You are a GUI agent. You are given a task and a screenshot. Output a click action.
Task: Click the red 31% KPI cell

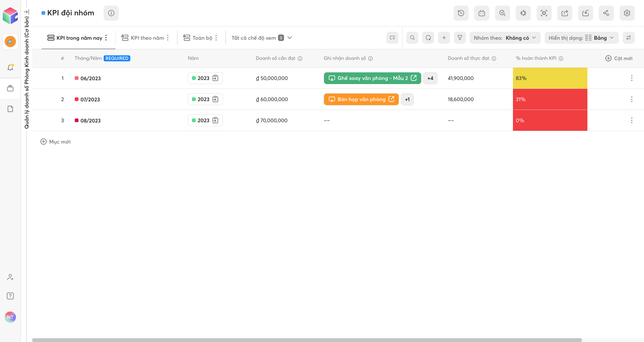pyautogui.click(x=550, y=99)
